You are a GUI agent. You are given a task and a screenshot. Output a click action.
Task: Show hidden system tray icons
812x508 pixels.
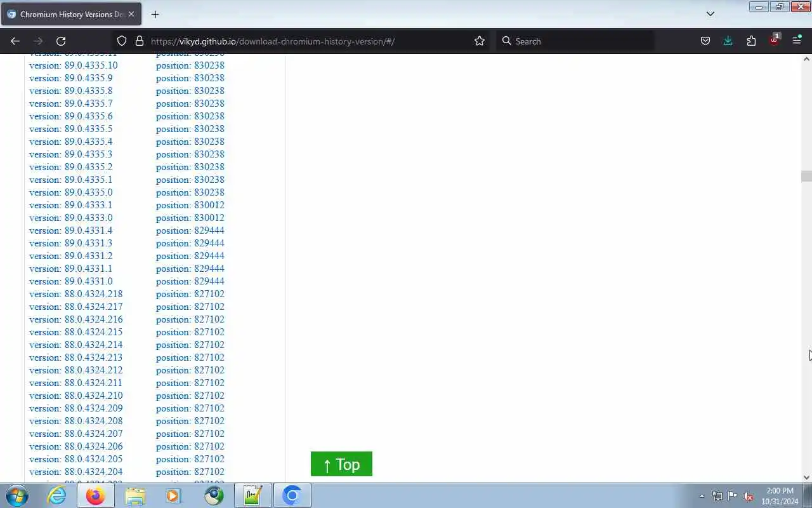click(x=702, y=496)
